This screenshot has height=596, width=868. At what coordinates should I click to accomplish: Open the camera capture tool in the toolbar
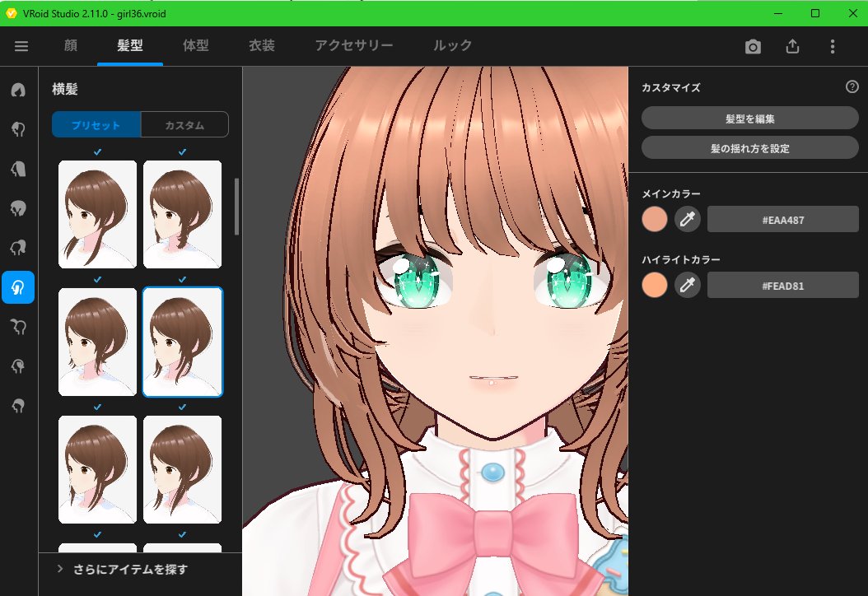coord(752,47)
